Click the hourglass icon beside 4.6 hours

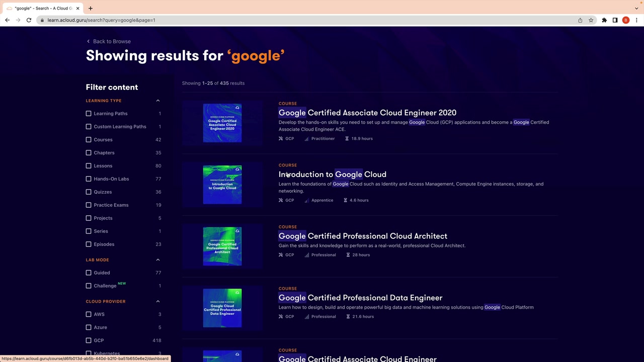(345, 200)
